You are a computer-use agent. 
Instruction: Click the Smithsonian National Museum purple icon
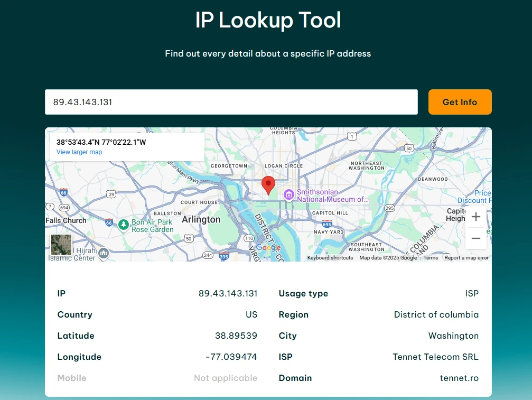click(288, 195)
